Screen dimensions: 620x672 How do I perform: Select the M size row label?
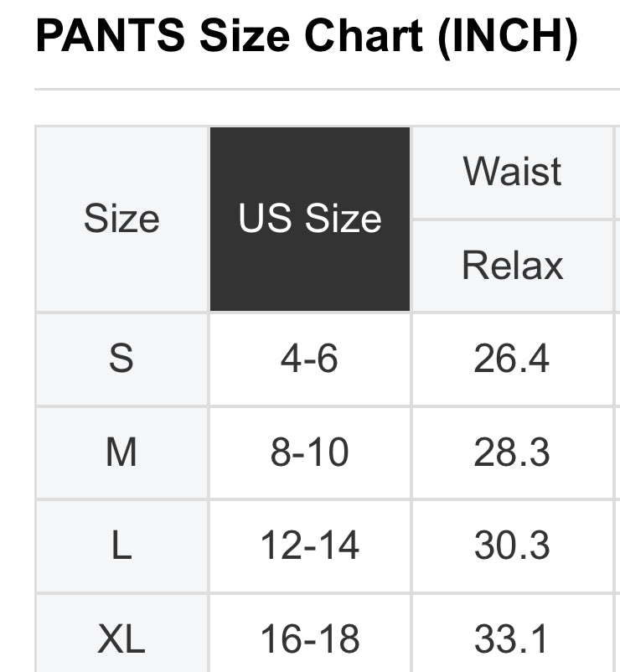click(121, 453)
